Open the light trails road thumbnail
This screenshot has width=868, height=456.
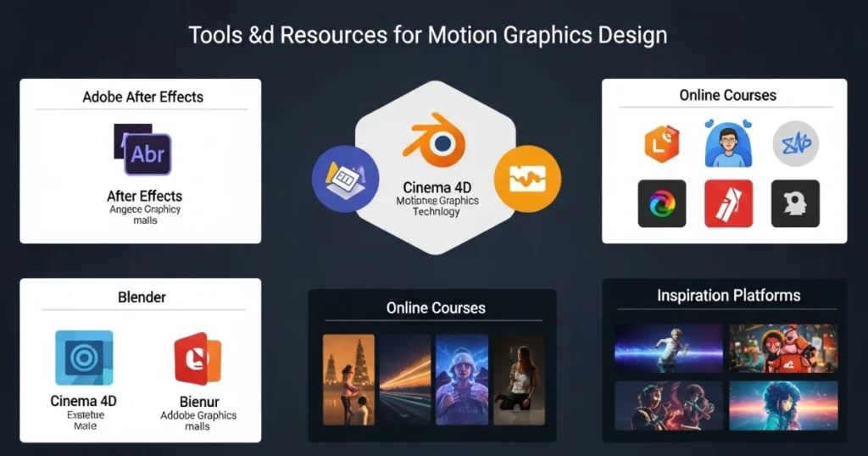[405, 380]
